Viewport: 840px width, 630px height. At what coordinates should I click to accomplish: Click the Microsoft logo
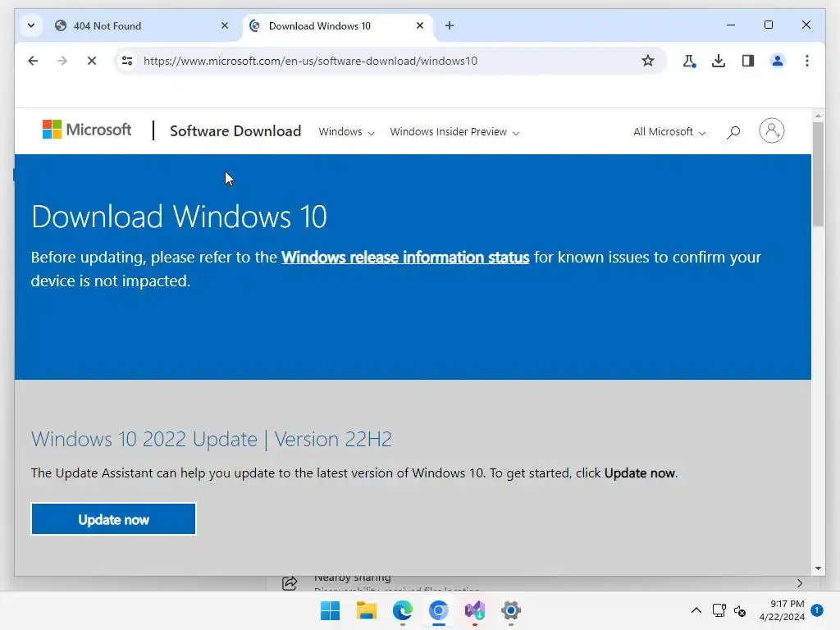[87, 130]
